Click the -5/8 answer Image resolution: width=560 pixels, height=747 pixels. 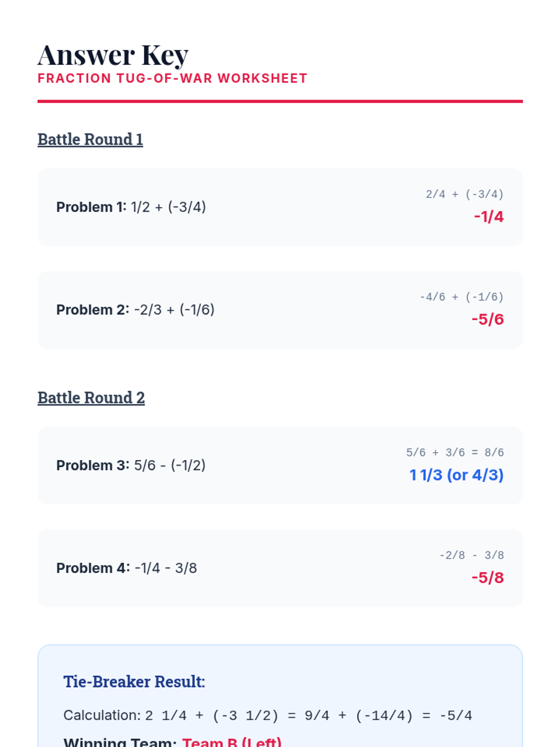coord(488,578)
